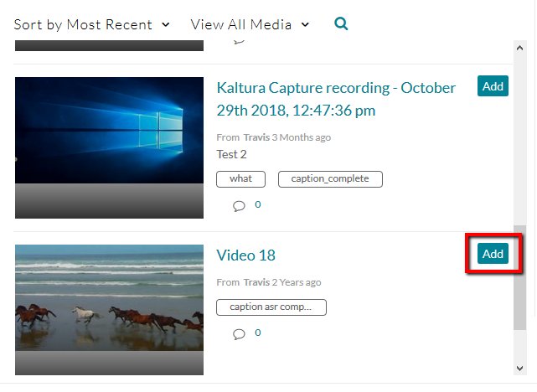This screenshot has width=537, height=392.
Task: Click Travis author under Kaltura Capture recording
Action: [256, 137]
